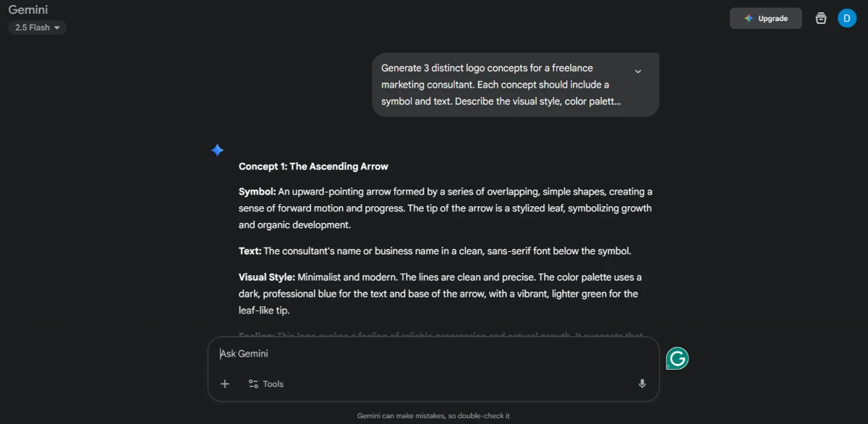This screenshot has width=868, height=424.
Task: Click the Gemini logo text
Action: tap(28, 9)
